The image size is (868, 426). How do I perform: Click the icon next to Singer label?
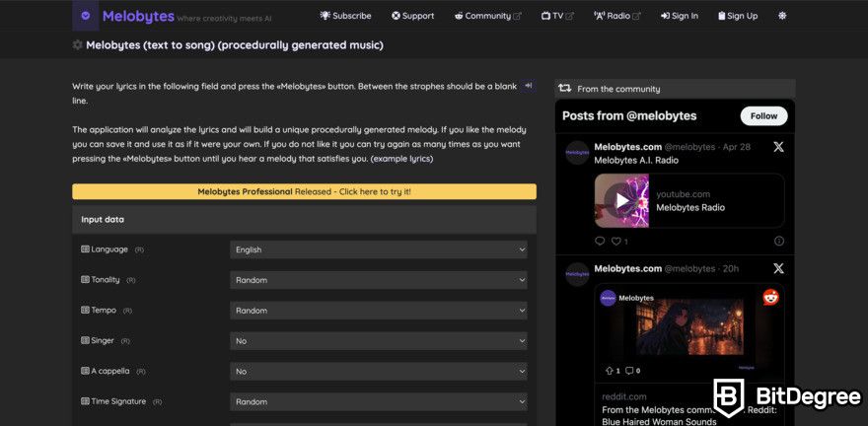point(85,341)
